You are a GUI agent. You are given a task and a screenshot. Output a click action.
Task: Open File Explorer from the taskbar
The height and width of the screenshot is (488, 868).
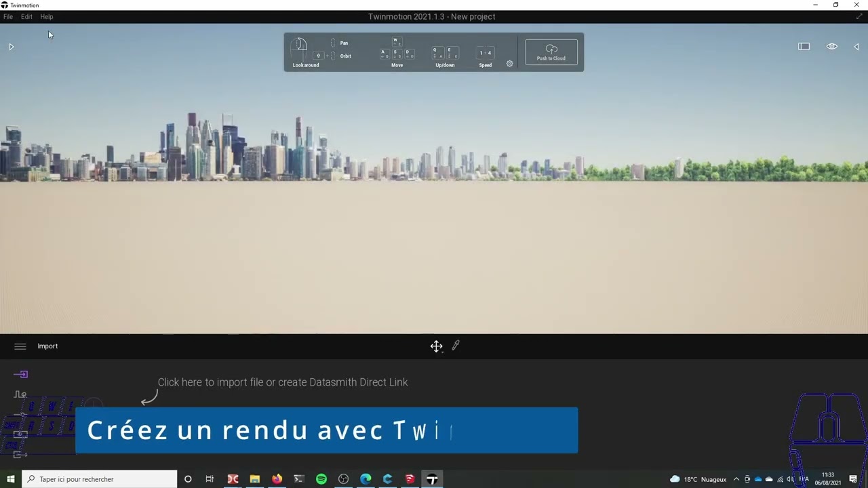click(x=255, y=479)
